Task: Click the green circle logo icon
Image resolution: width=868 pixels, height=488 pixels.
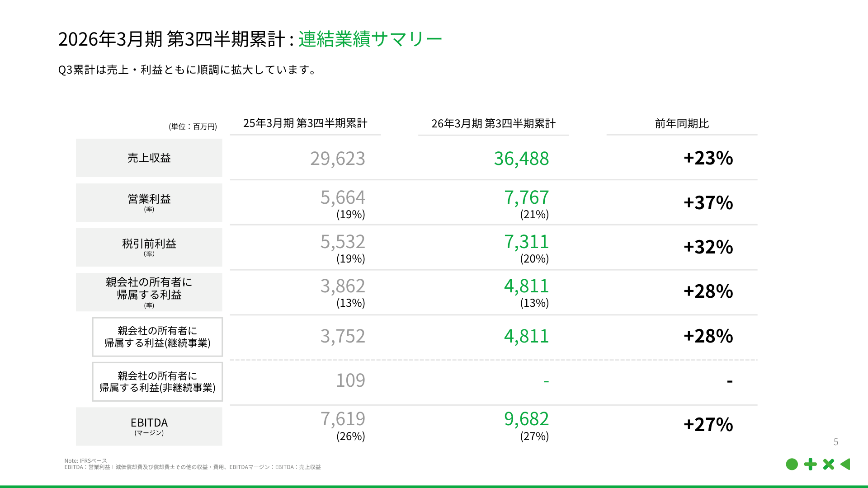Action: [x=793, y=464]
